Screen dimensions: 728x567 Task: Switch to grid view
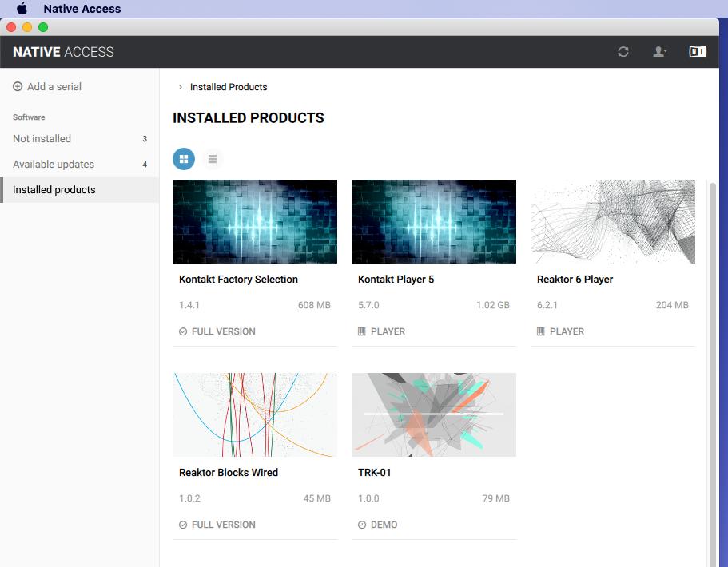pyautogui.click(x=184, y=159)
